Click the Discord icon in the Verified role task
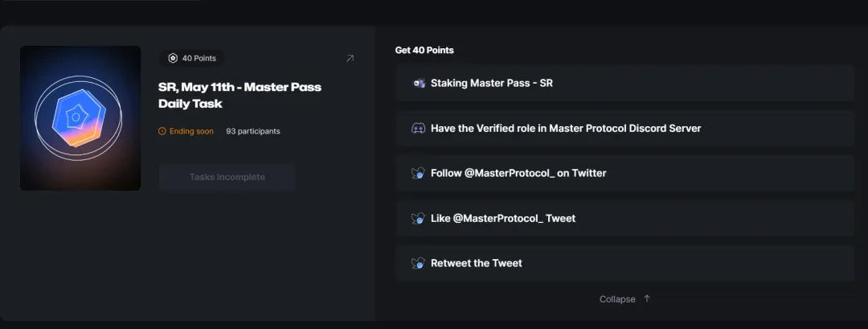Image resolution: width=868 pixels, height=329 pixels. [419, 128]
